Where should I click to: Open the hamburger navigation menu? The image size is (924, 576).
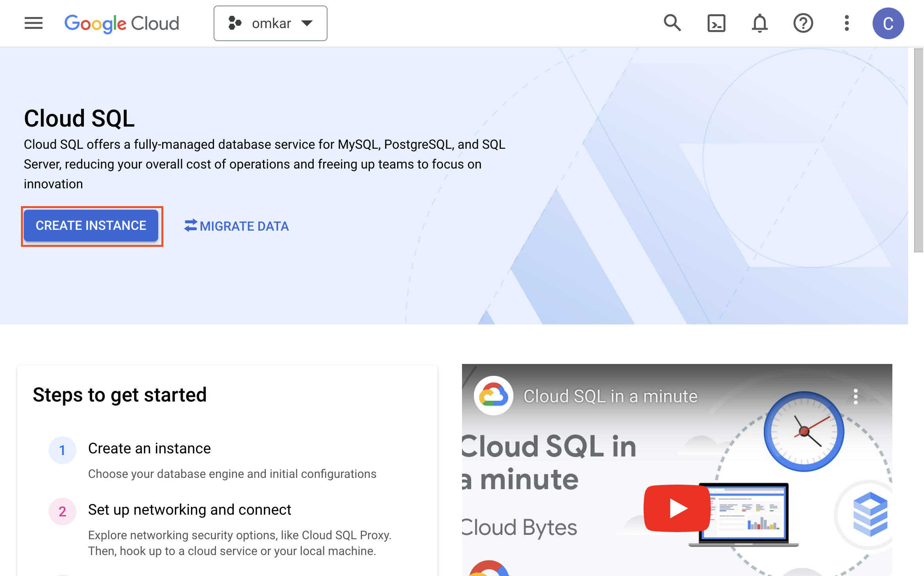coord(34,23)
